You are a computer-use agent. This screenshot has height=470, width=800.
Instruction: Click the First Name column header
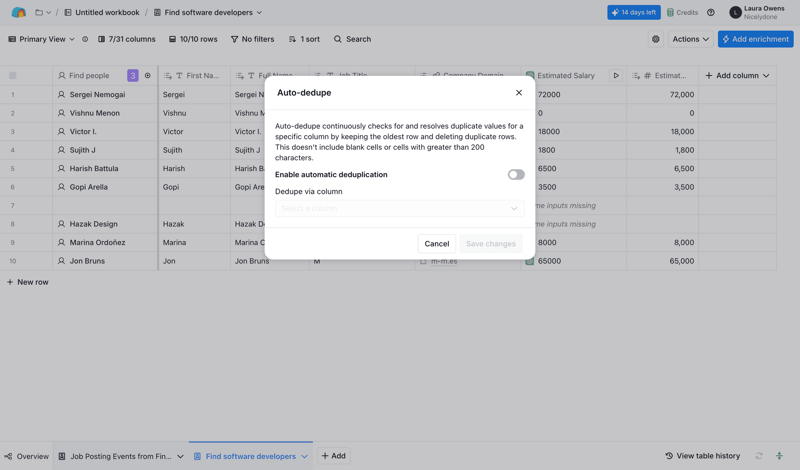(x=194, y=76)
